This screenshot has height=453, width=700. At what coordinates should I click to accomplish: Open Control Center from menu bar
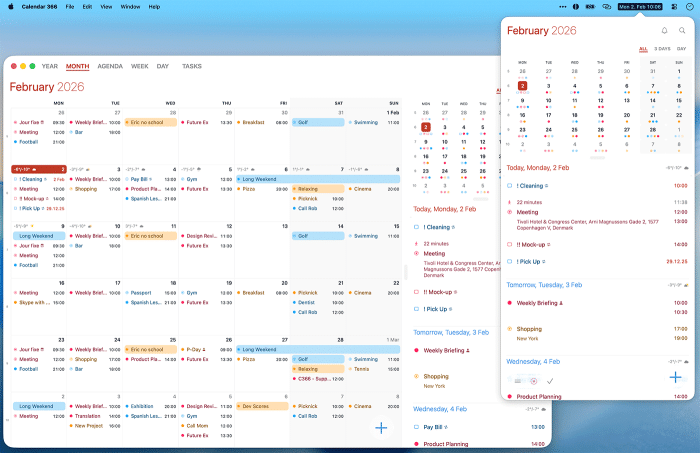pyautogui.click(x=675, y=7)
